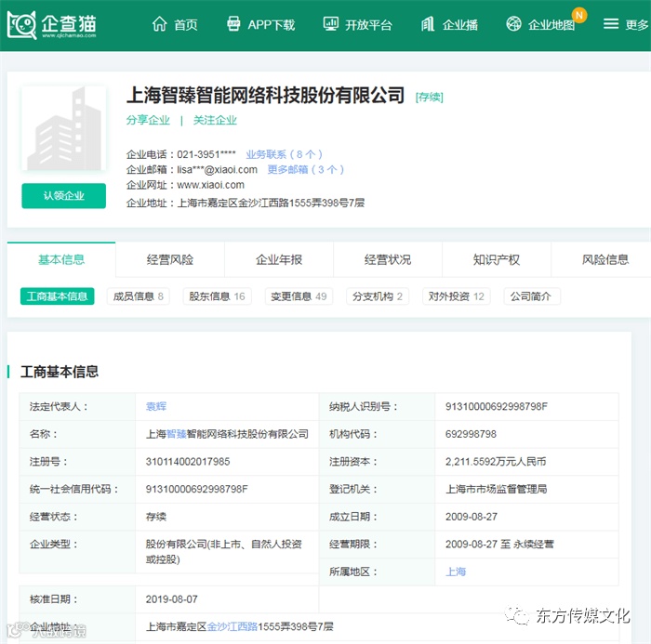Switch to the 经营风险 tab
The image size is (651, 644).
170,259
